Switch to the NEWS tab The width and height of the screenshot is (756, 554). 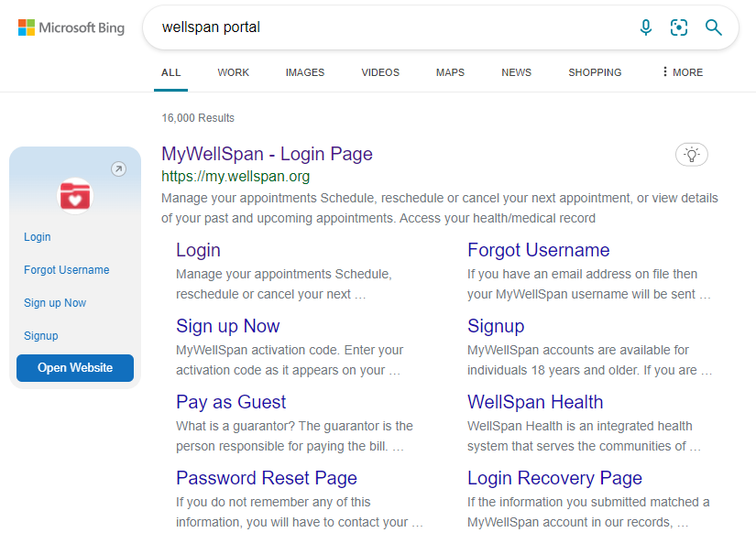click(x=516, y=72)
